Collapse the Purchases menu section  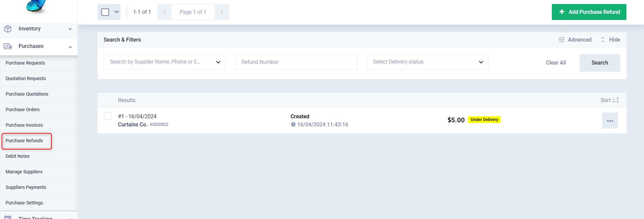pyautogui.click(x=70, y=47)
